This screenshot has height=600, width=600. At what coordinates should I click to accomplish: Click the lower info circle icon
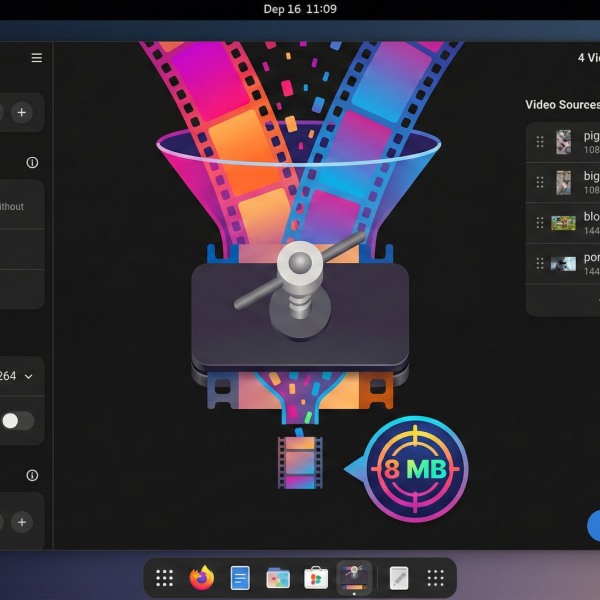[x=32, y=475]
